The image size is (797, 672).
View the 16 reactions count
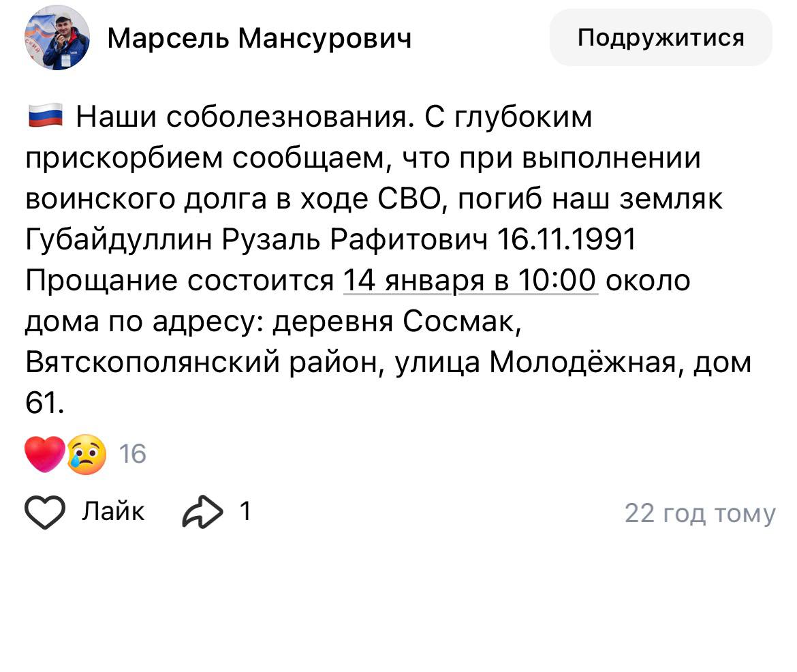point(133,454)
